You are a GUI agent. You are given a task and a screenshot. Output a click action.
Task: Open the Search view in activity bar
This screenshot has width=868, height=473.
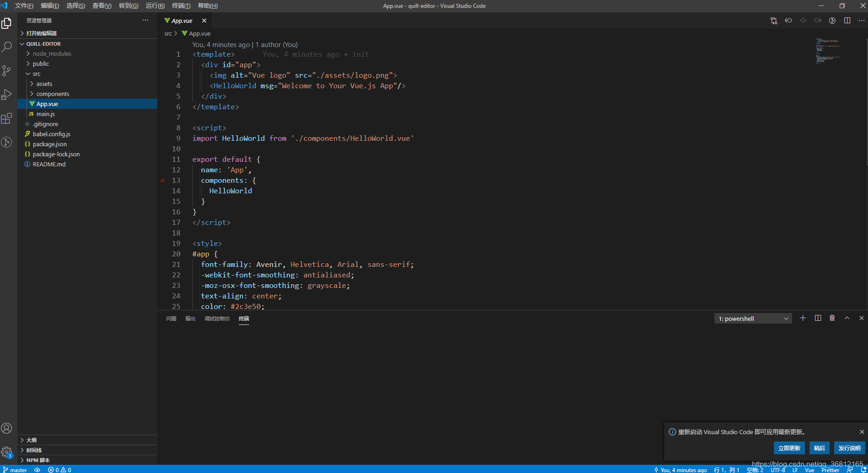7,47
